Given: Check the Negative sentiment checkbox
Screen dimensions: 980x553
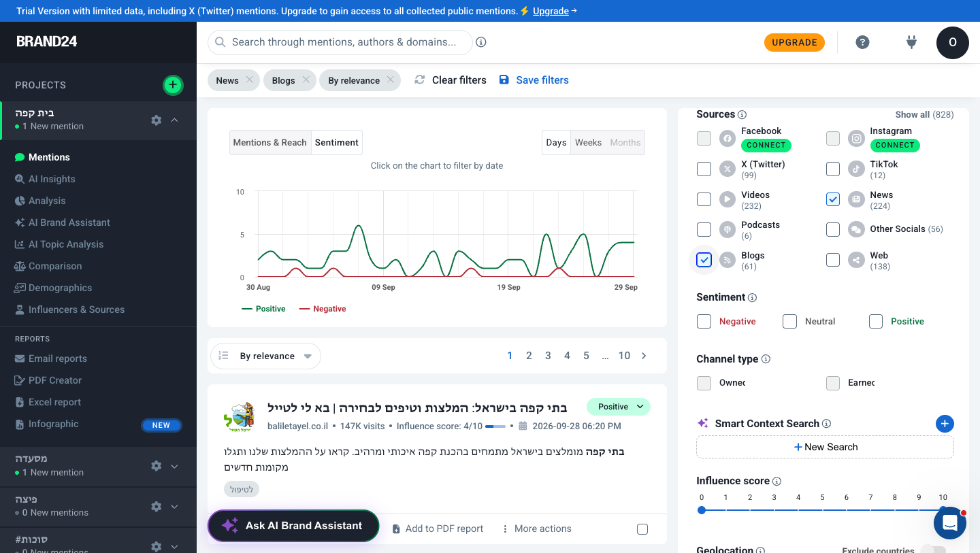Looking at the screenshot, I should pos(704,321).
